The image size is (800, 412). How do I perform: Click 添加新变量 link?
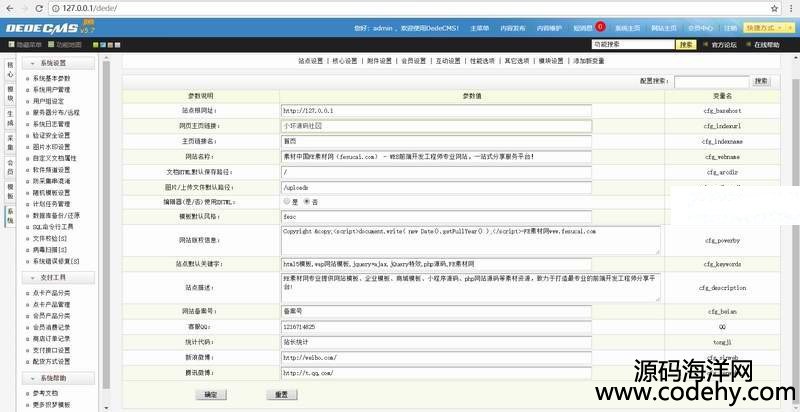pos(589,61)
